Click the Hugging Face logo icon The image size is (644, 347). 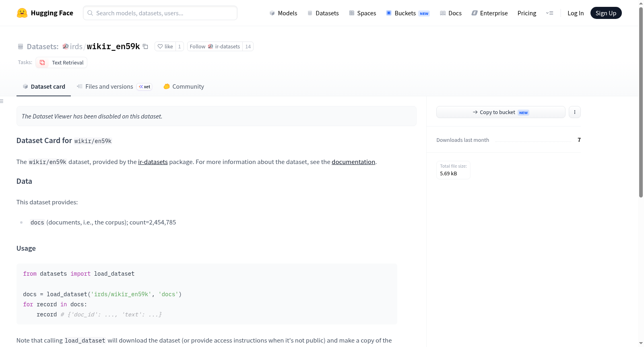pyautogui.click(x=22, y=13)
